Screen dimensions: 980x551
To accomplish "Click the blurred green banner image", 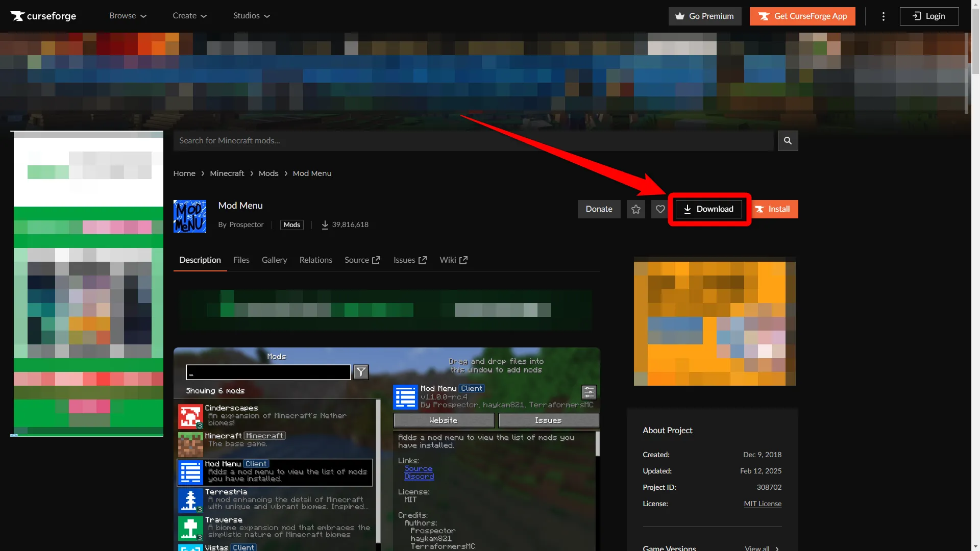I will 387,310.
